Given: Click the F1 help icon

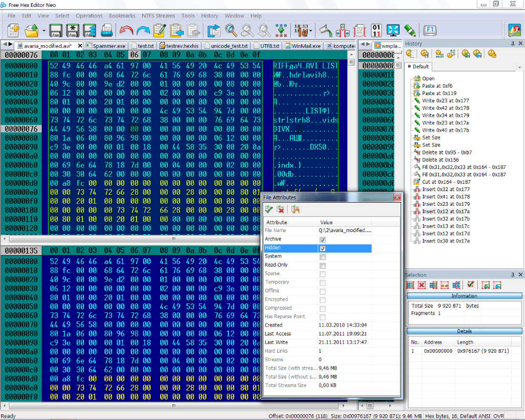Looking at the screenshot, I should [430, 30].
